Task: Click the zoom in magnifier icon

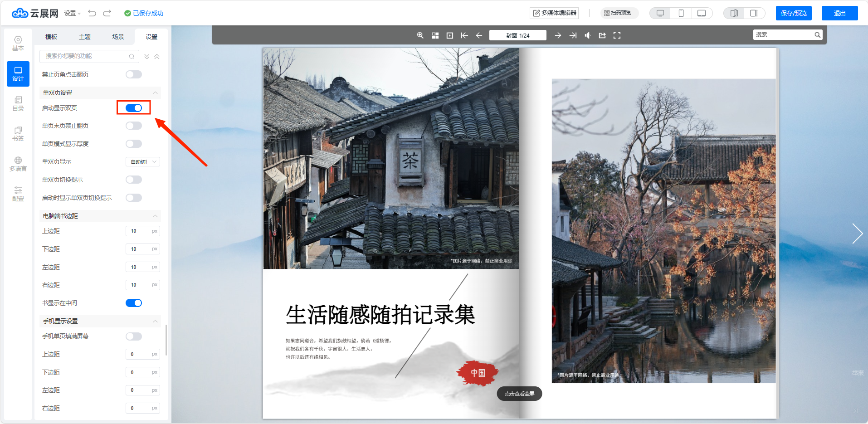Action: 420,35
